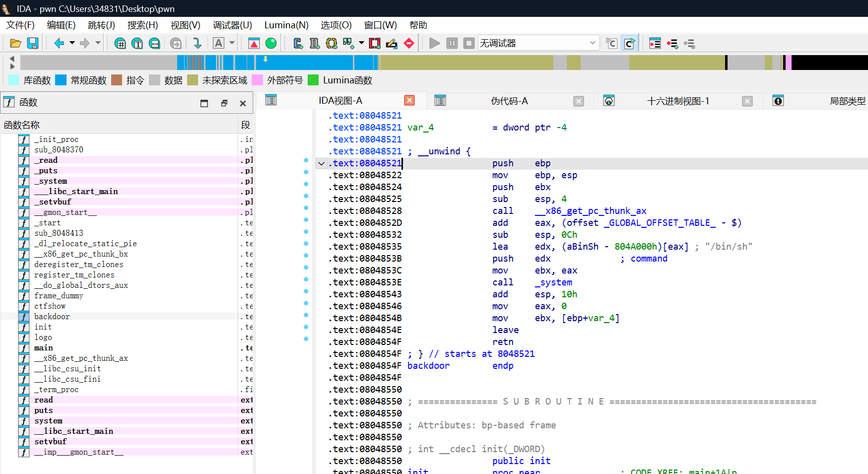Open the 选项(O) menu
This screenshot has width=868, height=474.
pos(336,25)
